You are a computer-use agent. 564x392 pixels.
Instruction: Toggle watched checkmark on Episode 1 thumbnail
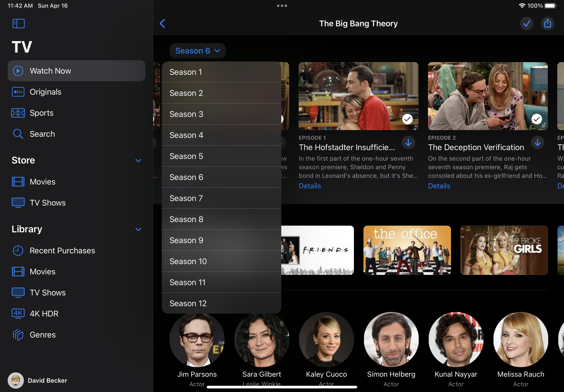(x=407, y=119)
